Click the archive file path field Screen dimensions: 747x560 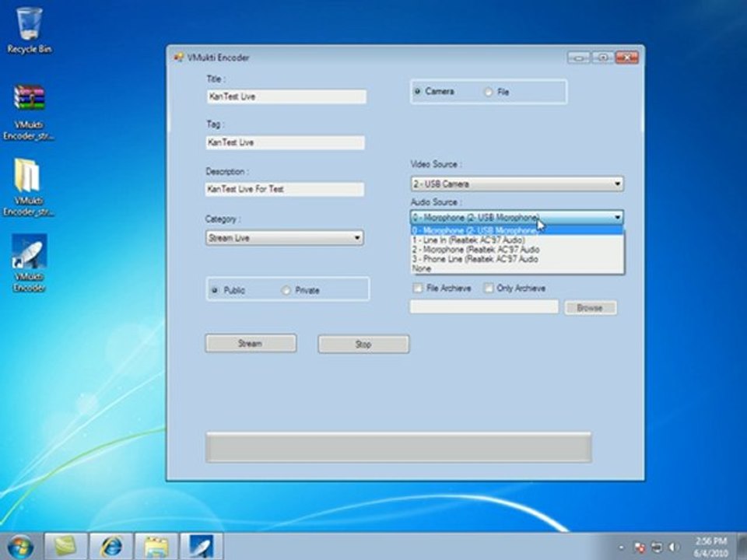[484, 306]
